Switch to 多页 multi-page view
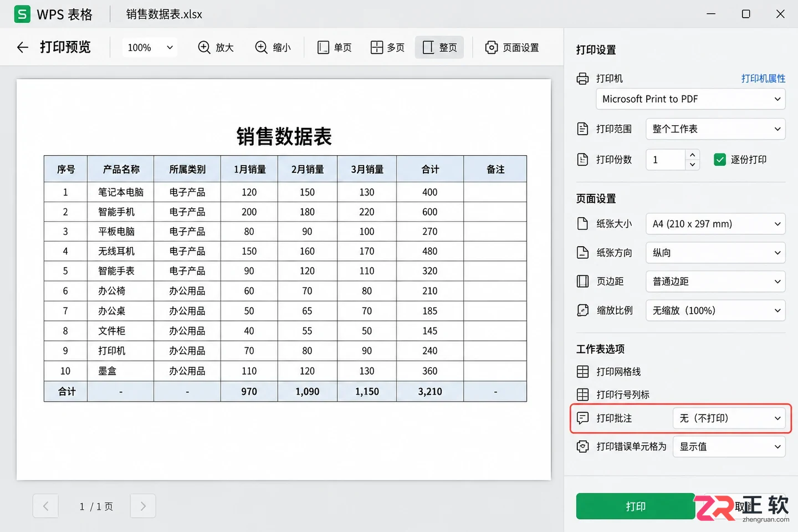 click(387, 48)
